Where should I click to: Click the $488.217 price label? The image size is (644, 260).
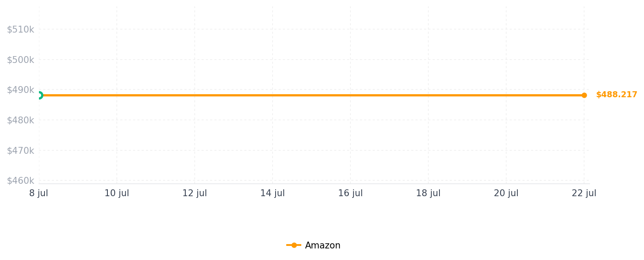[617, 95]
